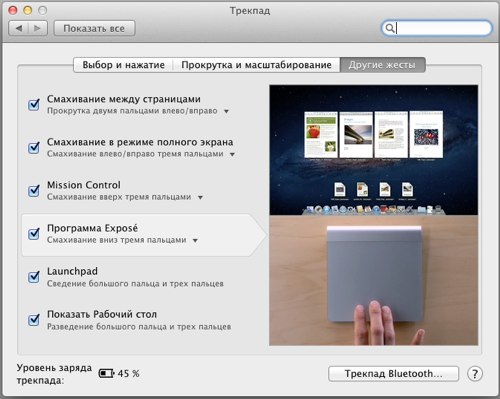Click the trackpad battery level icon
The height and width of the screenshot is (399, 500).
point(106,373)
